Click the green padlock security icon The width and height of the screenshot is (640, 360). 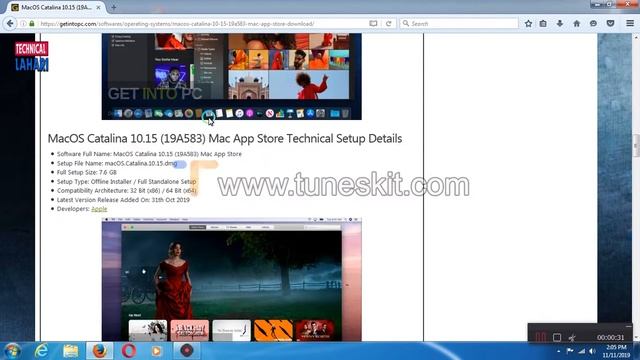(x=32, y=24)
